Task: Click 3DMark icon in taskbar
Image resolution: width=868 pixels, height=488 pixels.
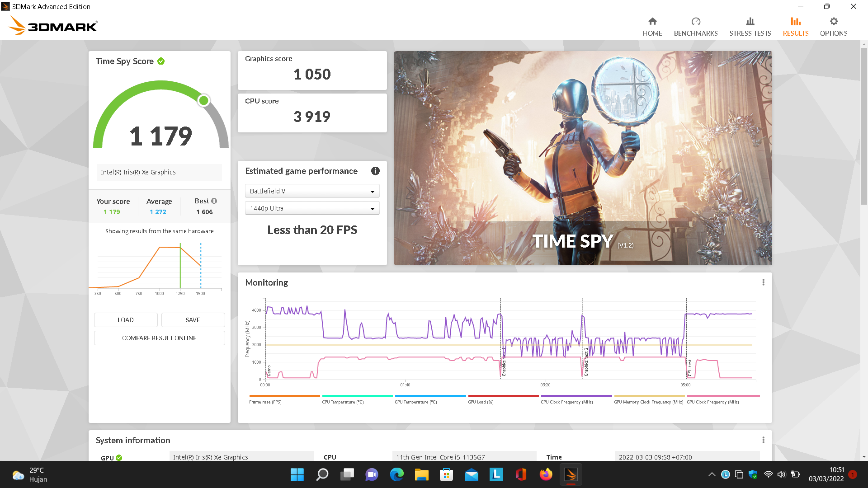Action: (x=571, y=474)
